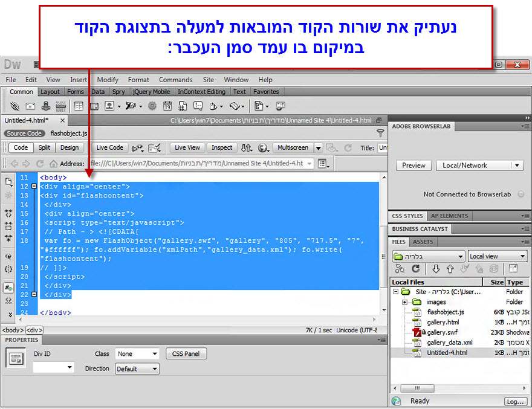Click the CSS Panel button
This screenshot has height=409, width=532.
(186, 353)
